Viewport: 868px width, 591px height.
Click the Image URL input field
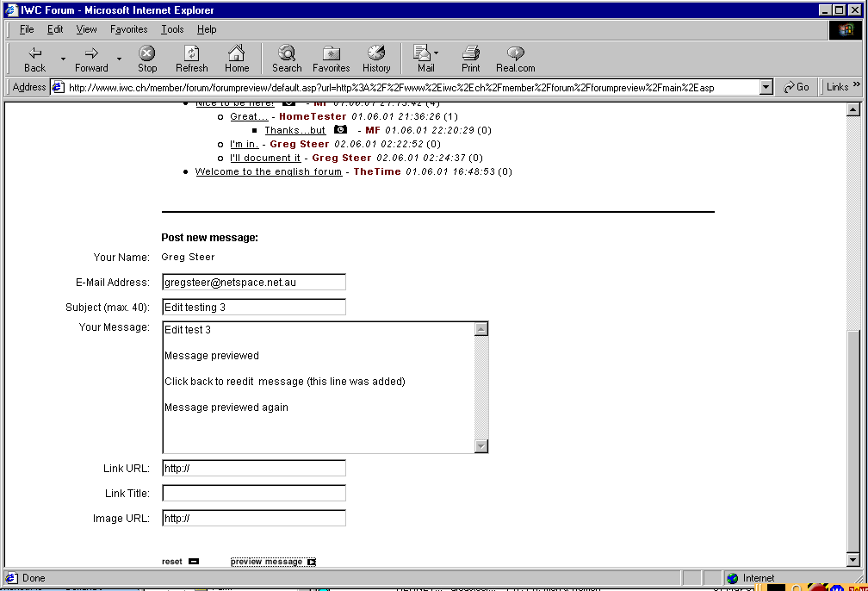tap(254, 518)
